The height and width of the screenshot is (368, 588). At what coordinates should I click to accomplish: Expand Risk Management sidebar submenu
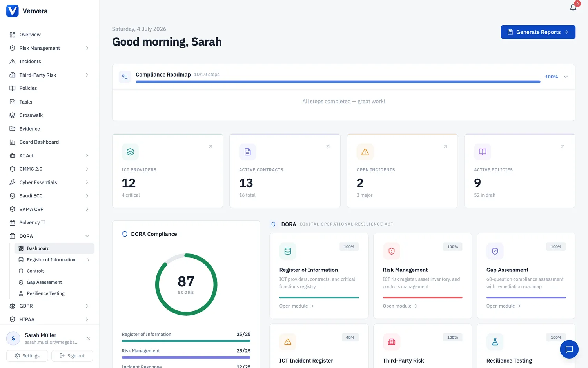(87, 48)
